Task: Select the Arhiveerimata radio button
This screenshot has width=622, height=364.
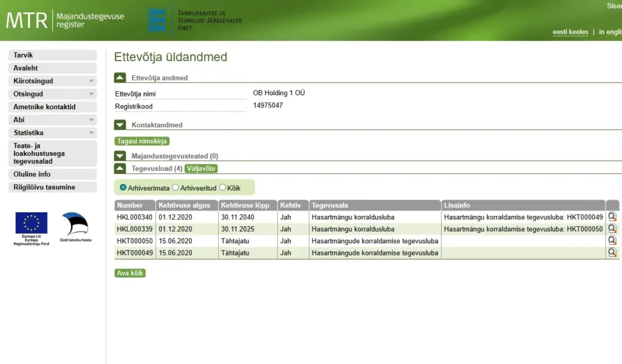Action: click(123, 188)
